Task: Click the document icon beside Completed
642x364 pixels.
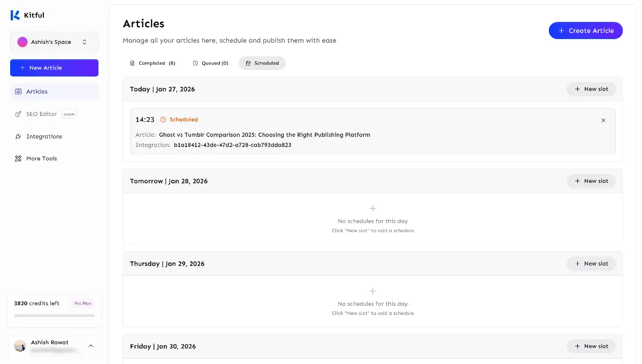Action: click(x=132, y=63)
